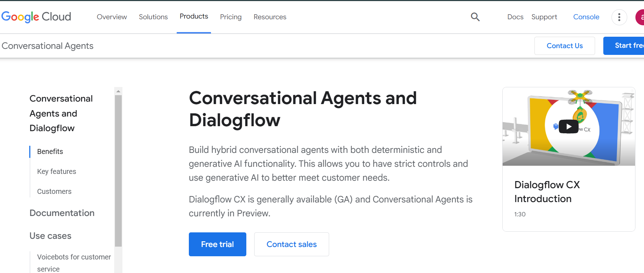Go to the Console

(x=586, y=17)
